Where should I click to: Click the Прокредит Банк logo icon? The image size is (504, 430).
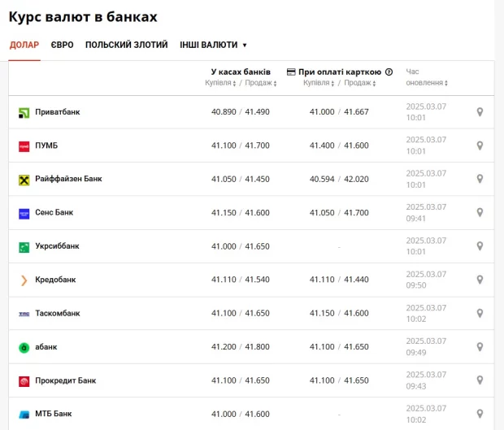(x=24, y=380)
